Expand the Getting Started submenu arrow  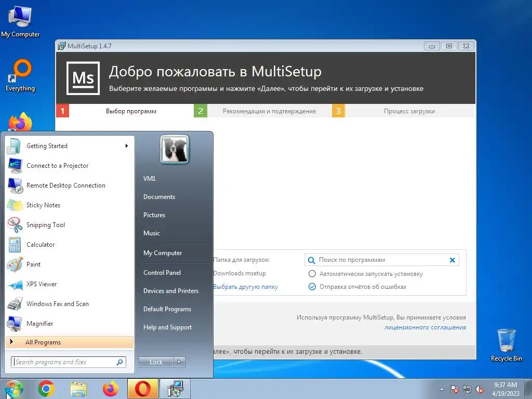pyautogui.click(x=127, y=146)
